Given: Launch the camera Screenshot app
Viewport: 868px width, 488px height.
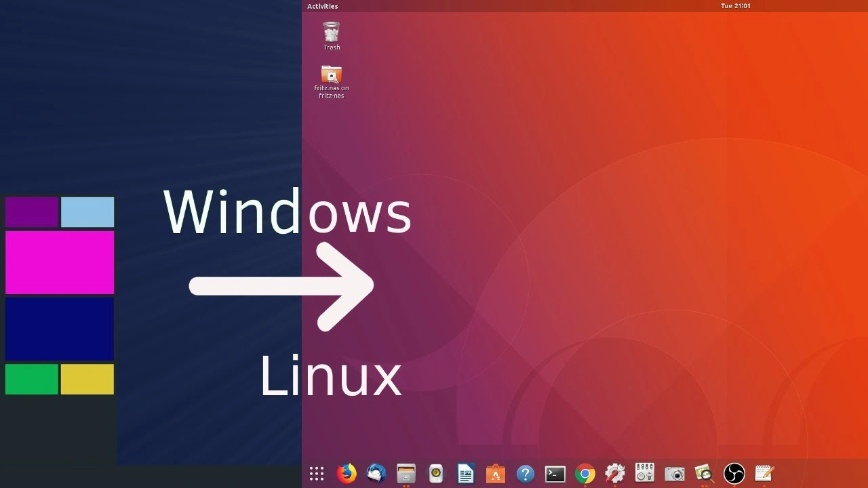Looking at the screenshot, I should pos(675,473).
